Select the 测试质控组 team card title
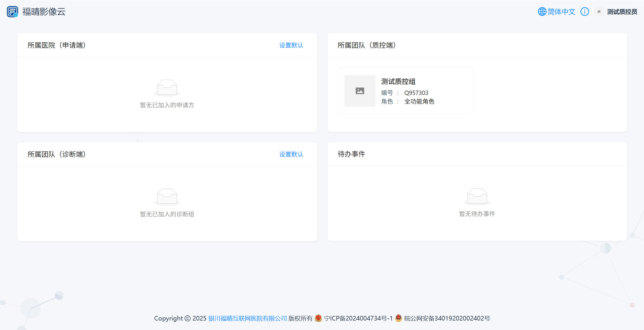644x330 pixels. [398, 82]
